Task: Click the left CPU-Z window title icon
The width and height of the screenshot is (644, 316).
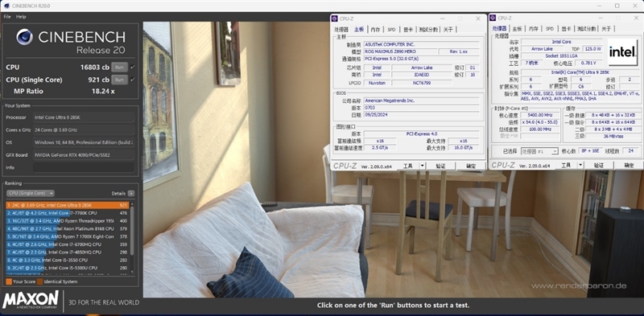Action: [336, 18]
